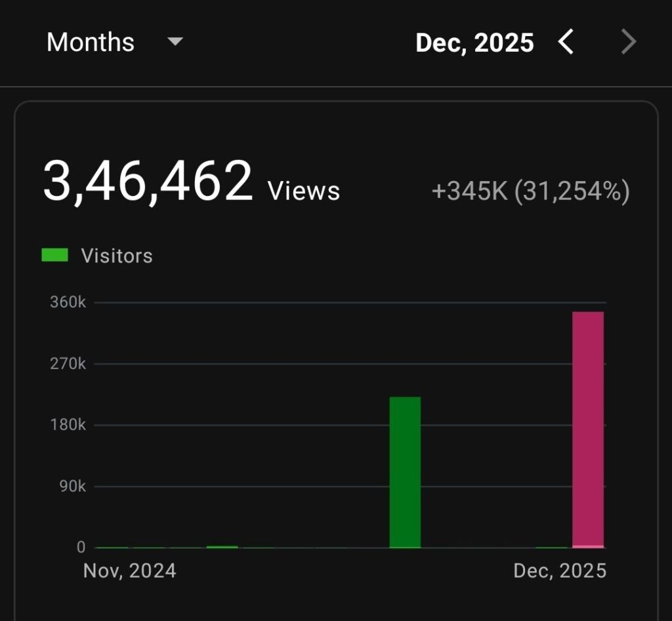
Task: Click the Dec, 2025 x-axis label
Action: [560, 571]
